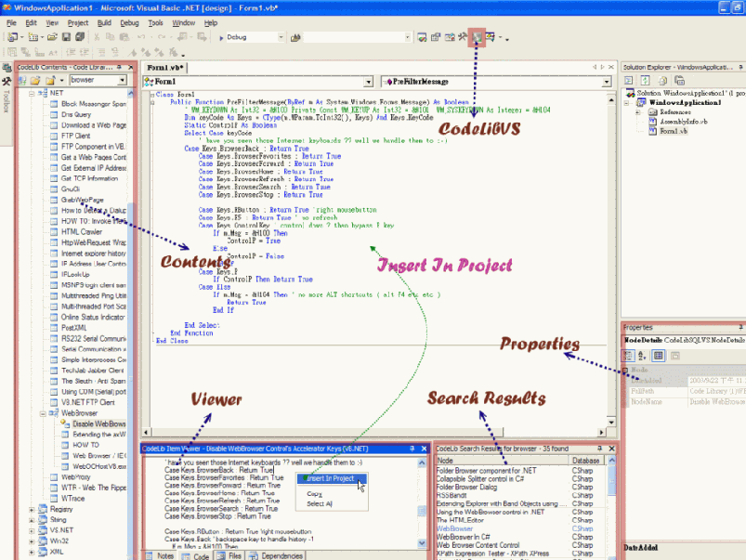Click the browser search input field
This screenshot has height=560, width=746.
pos(94,80)
